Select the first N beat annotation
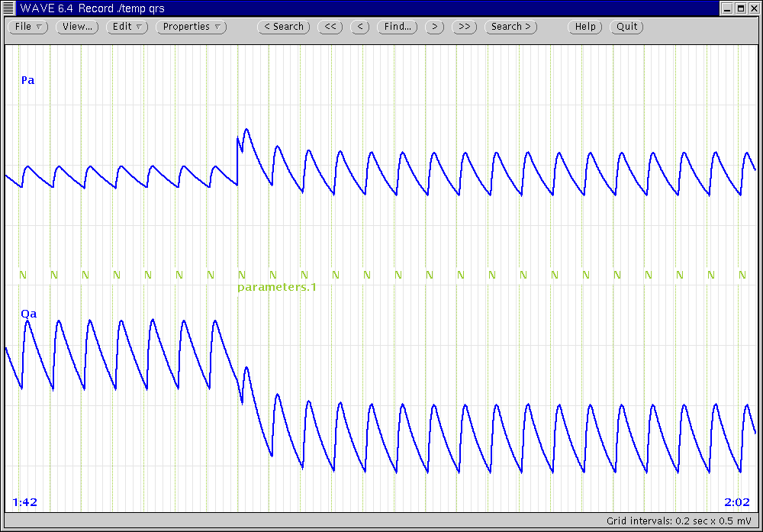This screenshot has height=532, width=763. [x=22, y=275]
